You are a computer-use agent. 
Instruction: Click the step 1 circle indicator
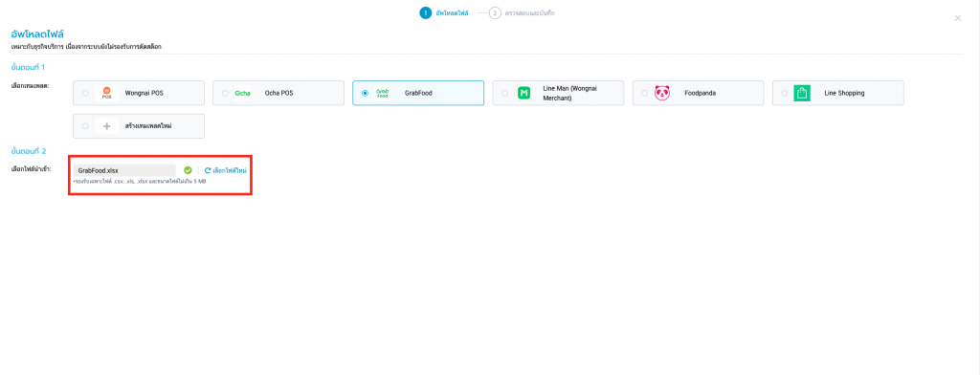pos(426,12)
